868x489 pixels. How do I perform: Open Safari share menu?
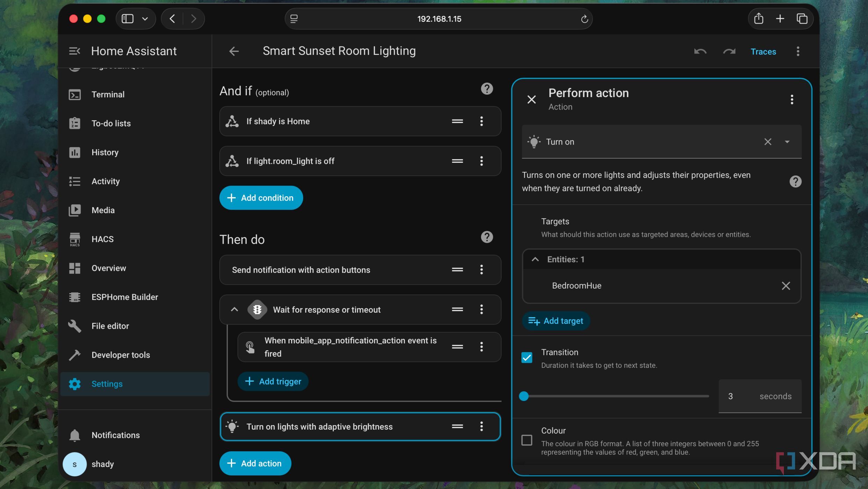758,19
